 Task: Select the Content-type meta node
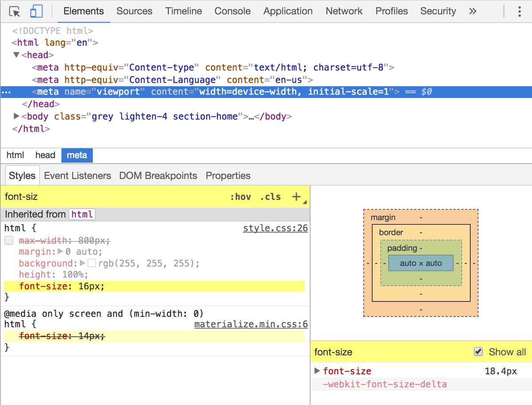click(213, 67)
